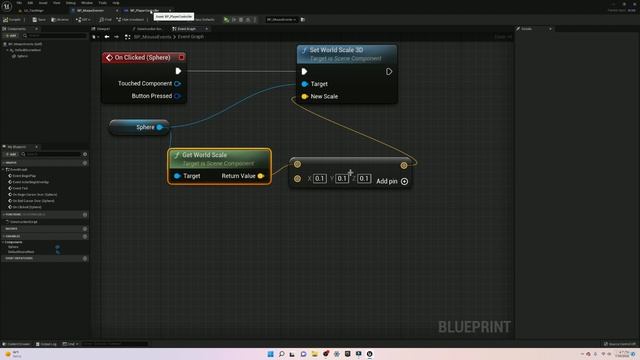Switch to the BP_PlayerController tab
Viewport: 640px width, 360px height.
point(144,10)
